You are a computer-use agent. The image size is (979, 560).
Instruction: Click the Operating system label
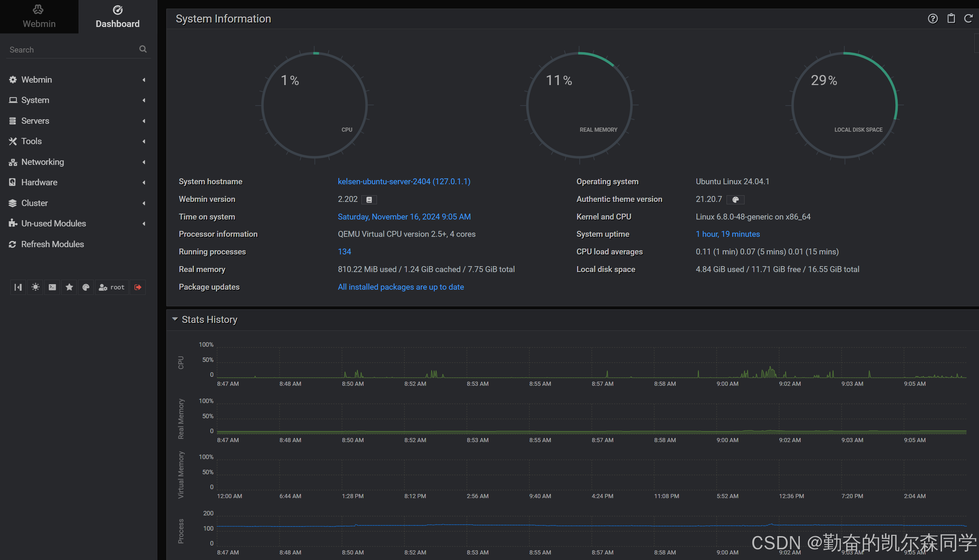point(607,181)
